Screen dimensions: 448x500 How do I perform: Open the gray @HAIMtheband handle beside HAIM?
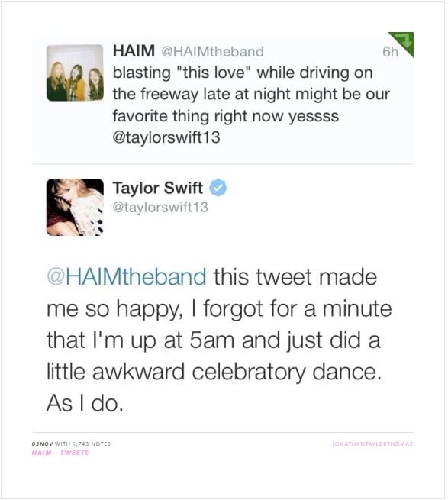213,51
